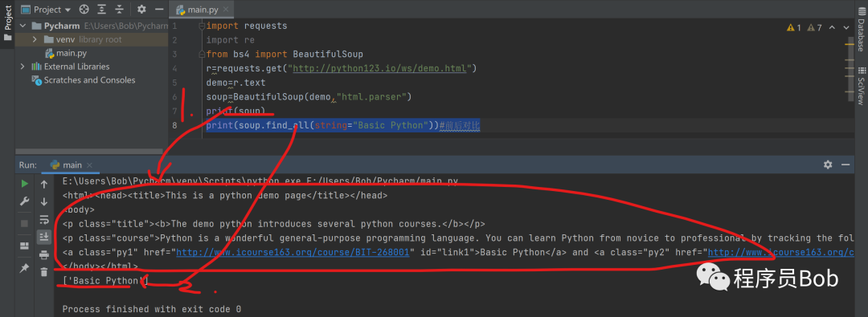Open the Project view dropdown
868x317 pixels.
[x=46, y=10]
